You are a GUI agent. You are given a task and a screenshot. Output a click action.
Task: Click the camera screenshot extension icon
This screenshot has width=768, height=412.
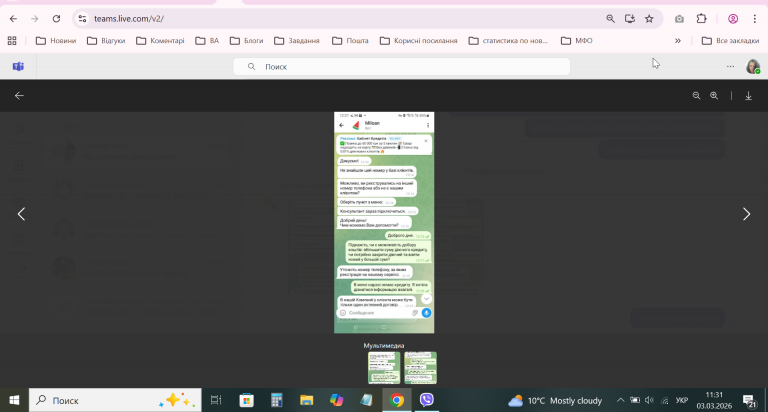[679, 19]
